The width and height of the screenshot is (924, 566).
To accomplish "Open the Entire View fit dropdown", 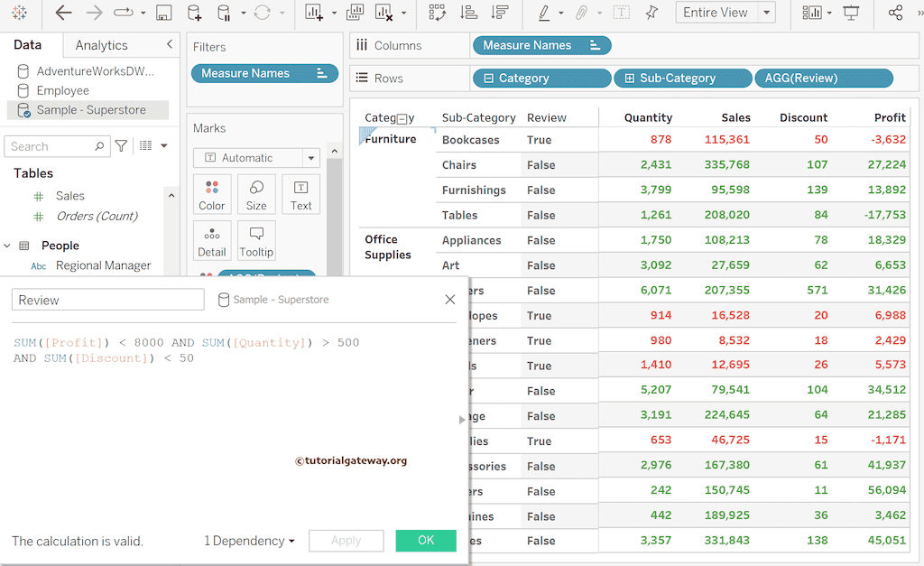I will point(766,13).
